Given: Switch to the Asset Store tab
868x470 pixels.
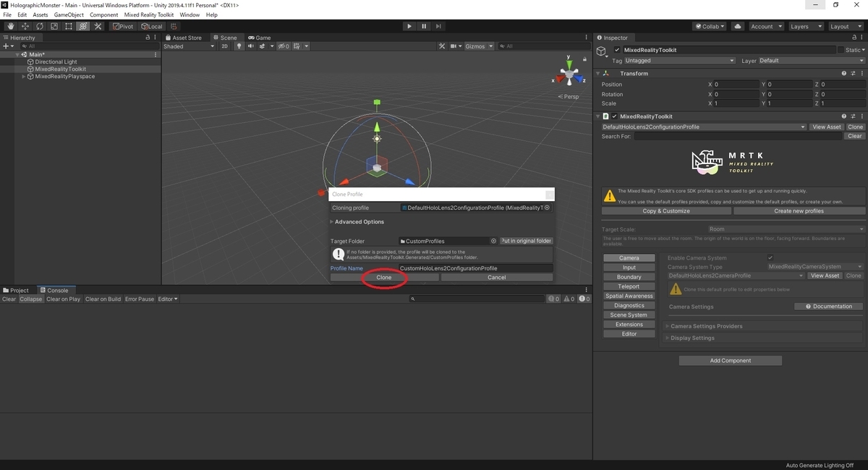Looking at the screenshot, I should click(x=184, y=38).
